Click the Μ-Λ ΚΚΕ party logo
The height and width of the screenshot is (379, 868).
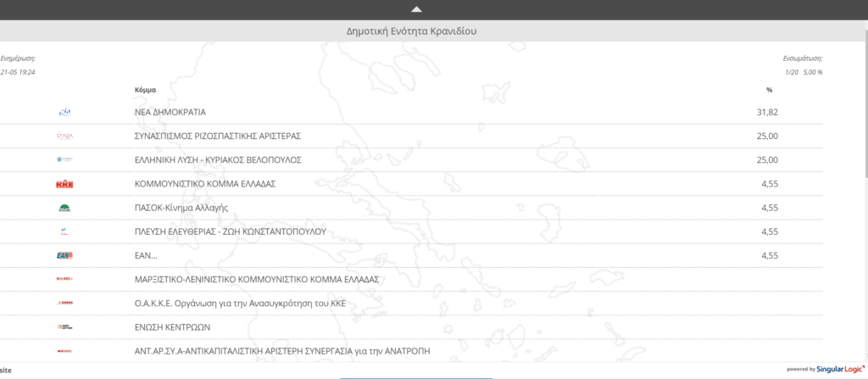click(64, 279)
